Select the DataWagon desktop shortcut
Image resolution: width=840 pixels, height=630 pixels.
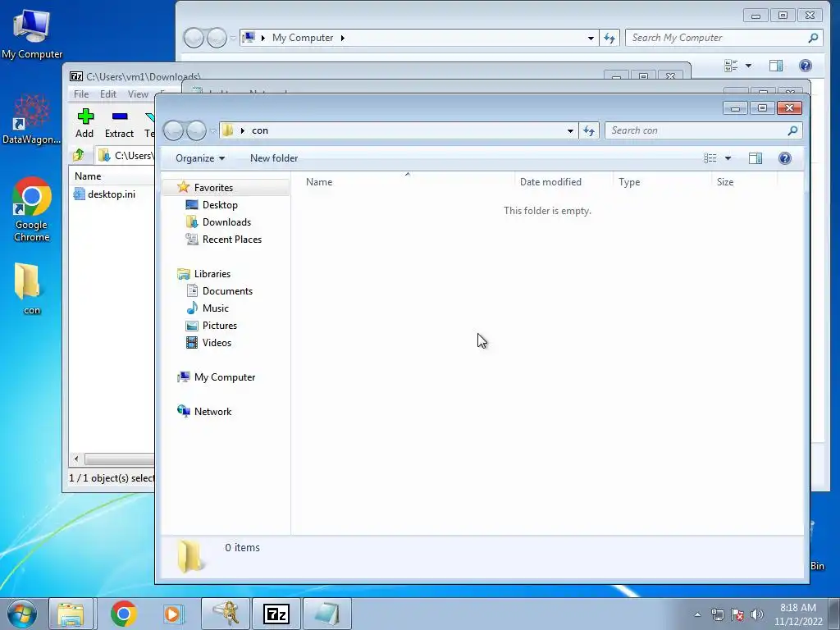32,119
